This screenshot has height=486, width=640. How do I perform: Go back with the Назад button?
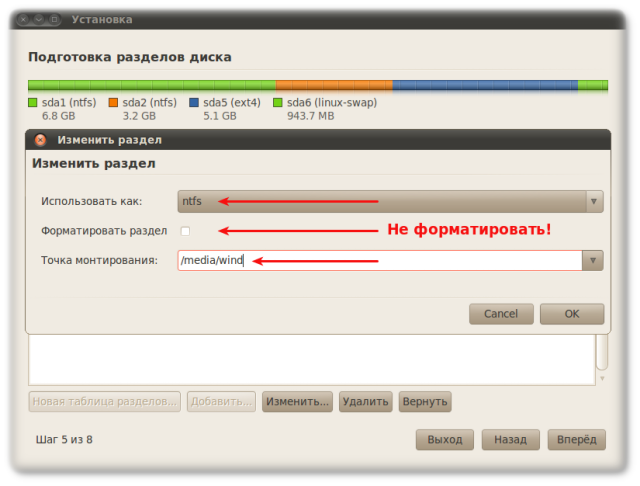coord(510,440)
